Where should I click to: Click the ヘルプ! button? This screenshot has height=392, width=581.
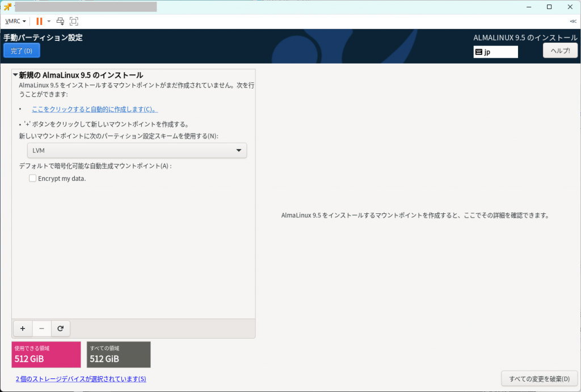click(x=560, y=50)
